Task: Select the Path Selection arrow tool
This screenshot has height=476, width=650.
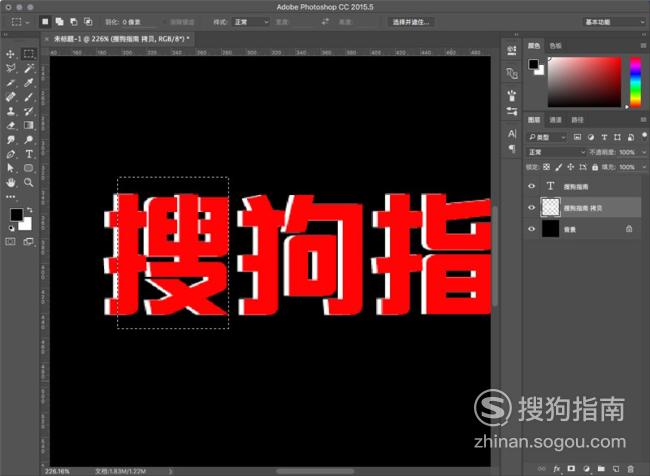Action: pyautogui.click(x=11, y=168)
